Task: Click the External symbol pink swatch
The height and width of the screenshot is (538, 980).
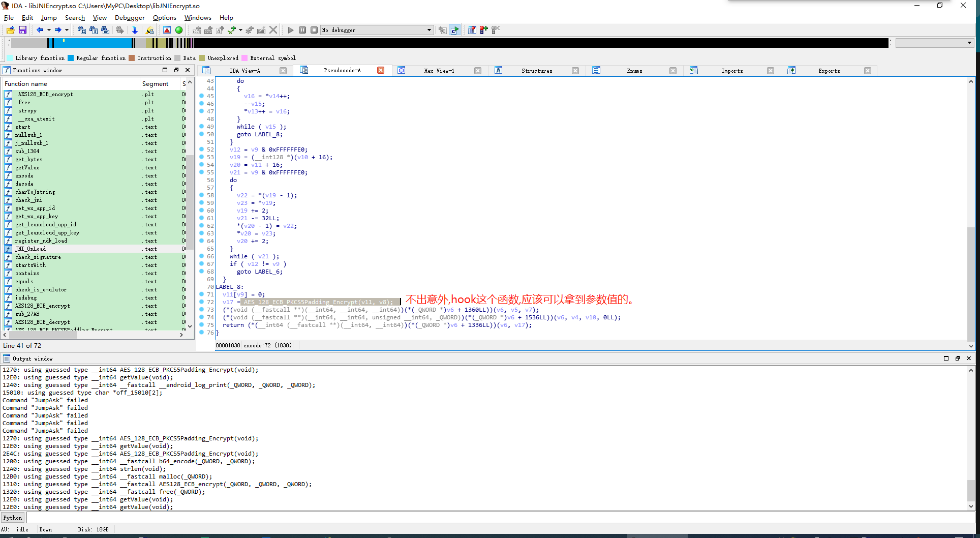Action: (245, 58)
